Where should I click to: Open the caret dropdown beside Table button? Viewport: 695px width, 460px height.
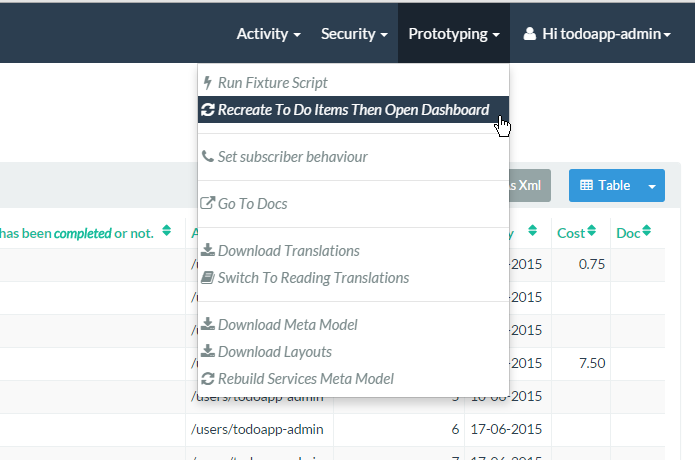point(652,186)
